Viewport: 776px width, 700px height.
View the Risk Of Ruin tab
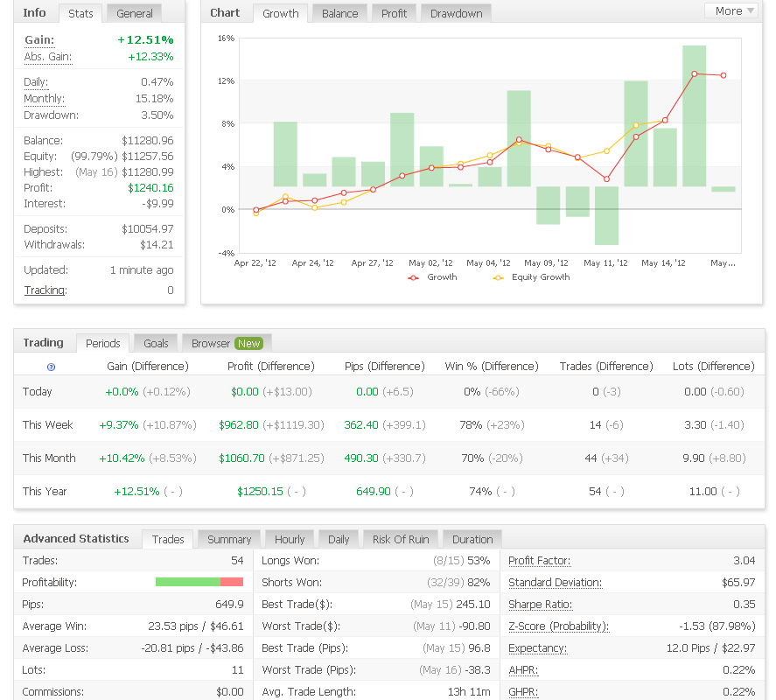400,539
